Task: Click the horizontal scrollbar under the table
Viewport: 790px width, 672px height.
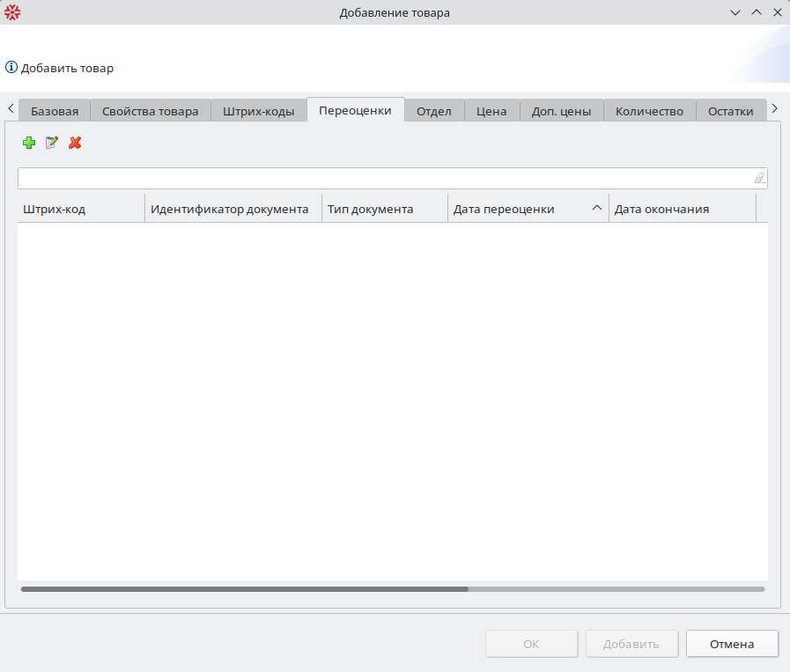Action: pos(245,588)
